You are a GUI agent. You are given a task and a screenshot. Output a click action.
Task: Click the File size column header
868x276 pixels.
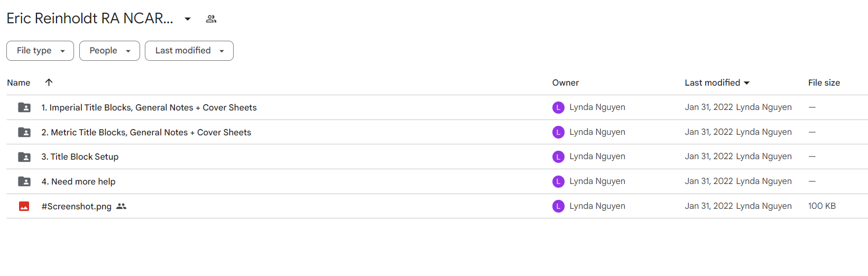click(x=824, y=82)
